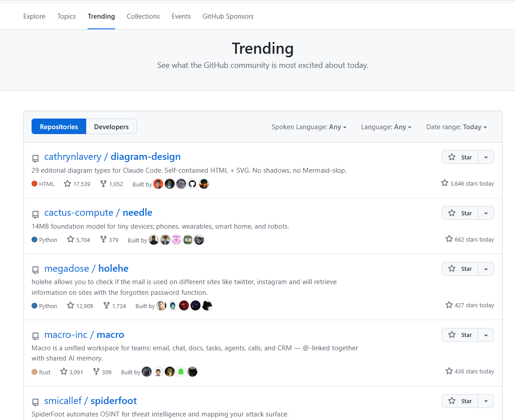Open the Topics tab
The width and height of the screenshot is (515, 420).
click(x=66, y=16)
